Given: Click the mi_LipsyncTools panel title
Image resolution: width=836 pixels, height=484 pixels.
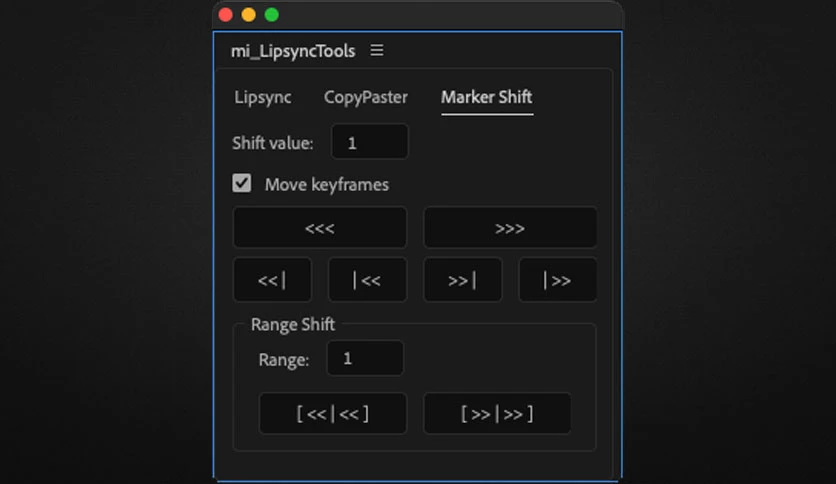Looking at the screenshot, I should (293, 51).
